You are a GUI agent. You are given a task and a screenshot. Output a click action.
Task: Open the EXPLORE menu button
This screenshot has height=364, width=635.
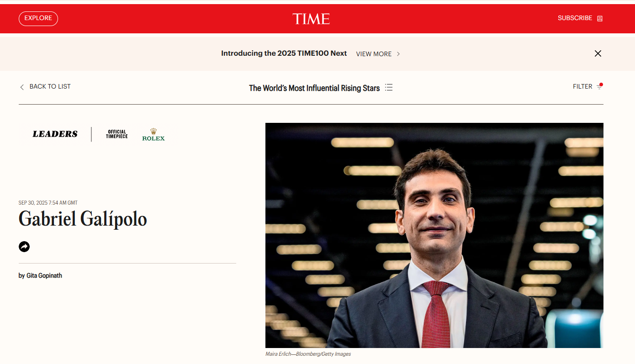click(38, 18)
